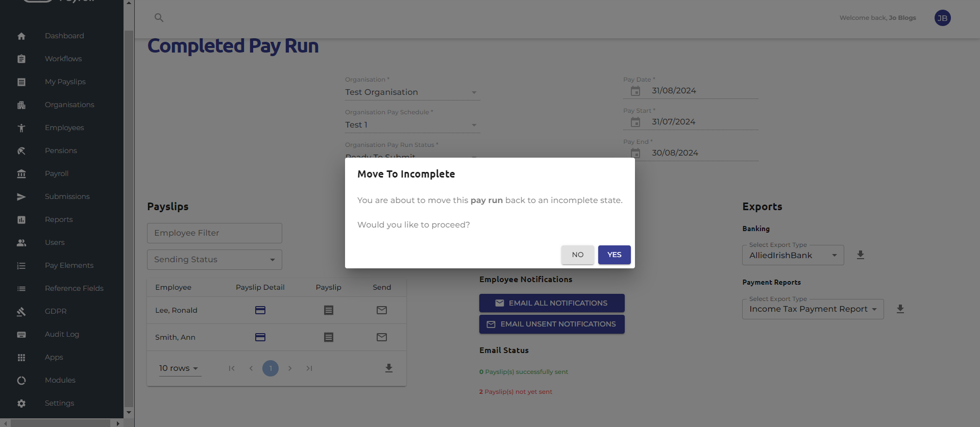980x427 pixels.
Task: Go to Dashboard in sidebar
Action: coord(64,36)
